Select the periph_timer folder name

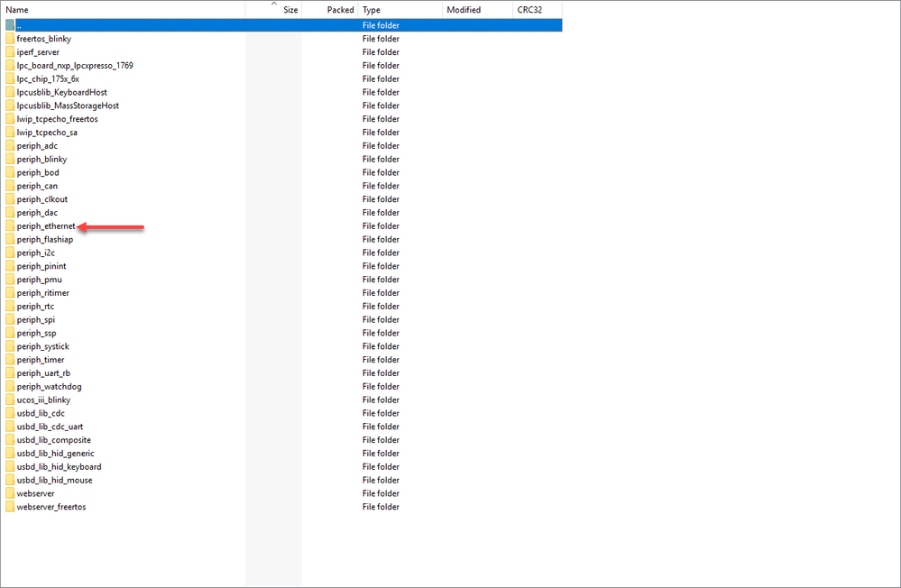41,359
